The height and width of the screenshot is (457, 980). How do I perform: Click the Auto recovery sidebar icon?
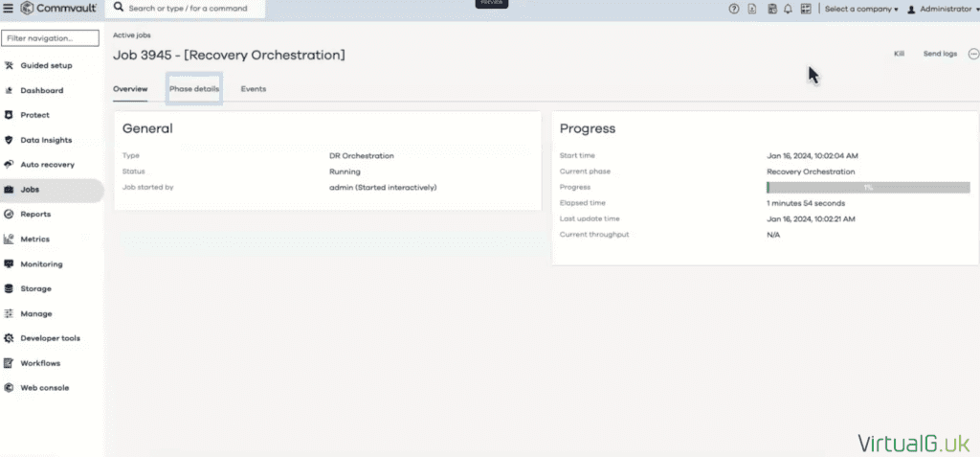point(10,165)
